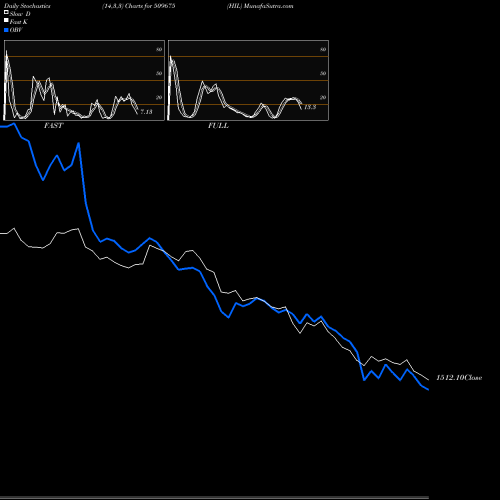Screen dimensions: 500x500
Task: Click the FULL stochastic chart thumbnail
Action: tap(248, 80)
